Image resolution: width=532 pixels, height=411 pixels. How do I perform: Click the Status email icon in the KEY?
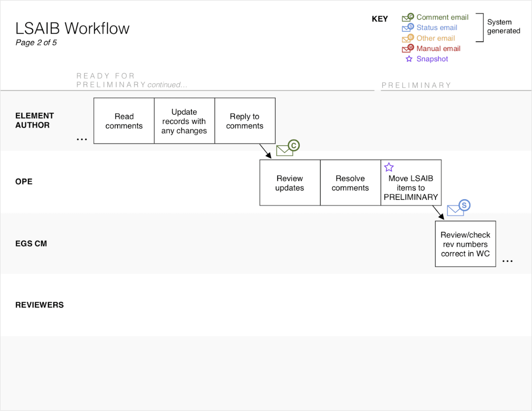pos(407,28)
